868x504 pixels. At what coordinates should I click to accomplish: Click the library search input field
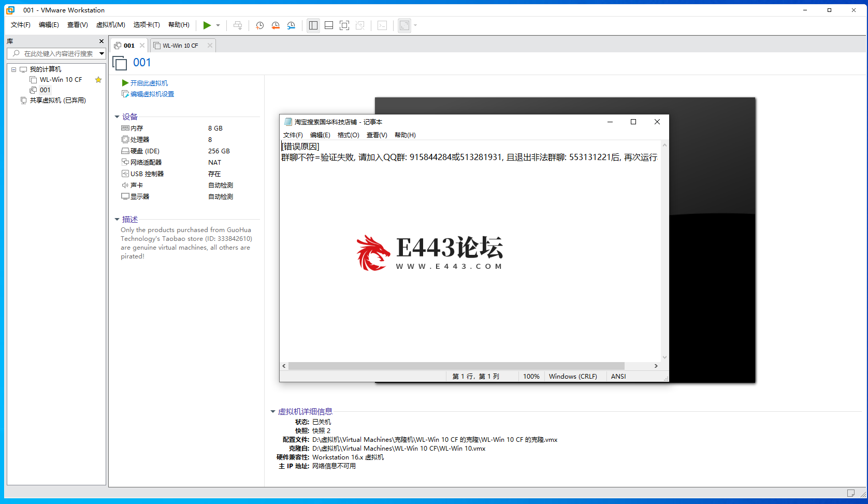[52, 53]
